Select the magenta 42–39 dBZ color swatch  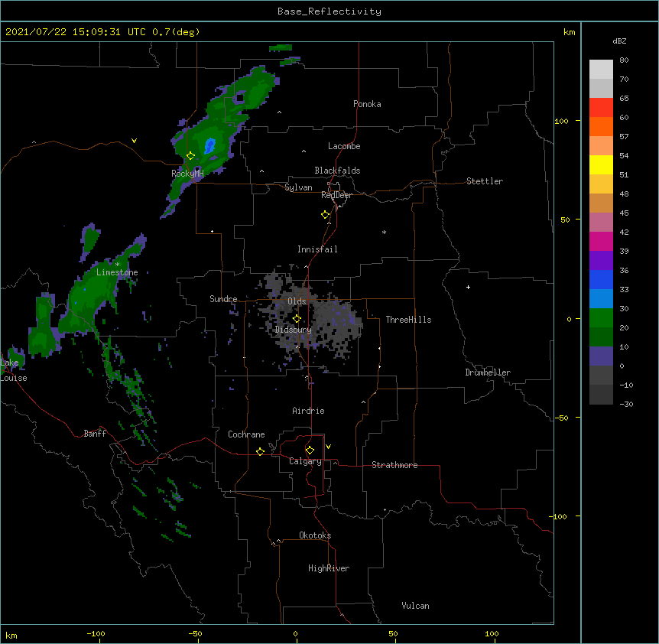click(601, 241)
